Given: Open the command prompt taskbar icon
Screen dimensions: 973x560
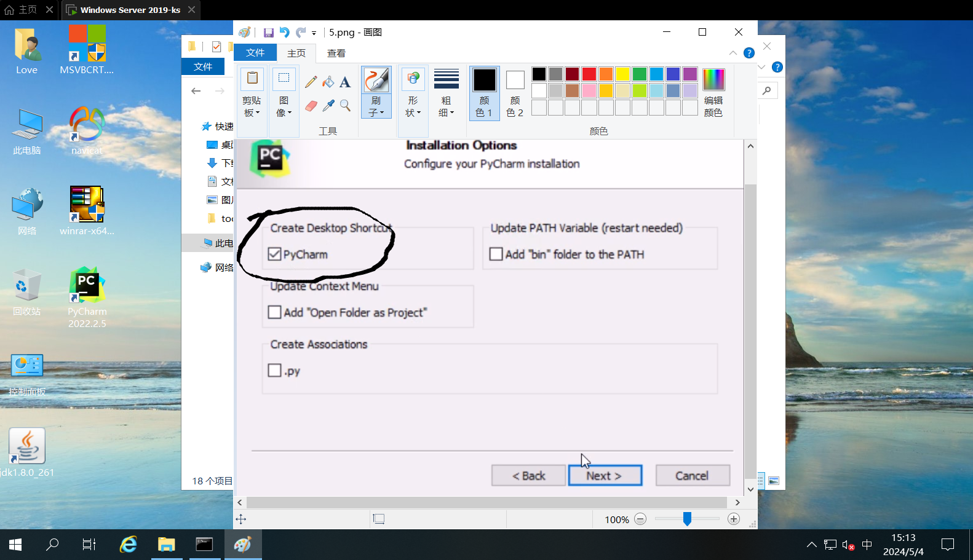Looking at the screenshot, I should (204, 545).
